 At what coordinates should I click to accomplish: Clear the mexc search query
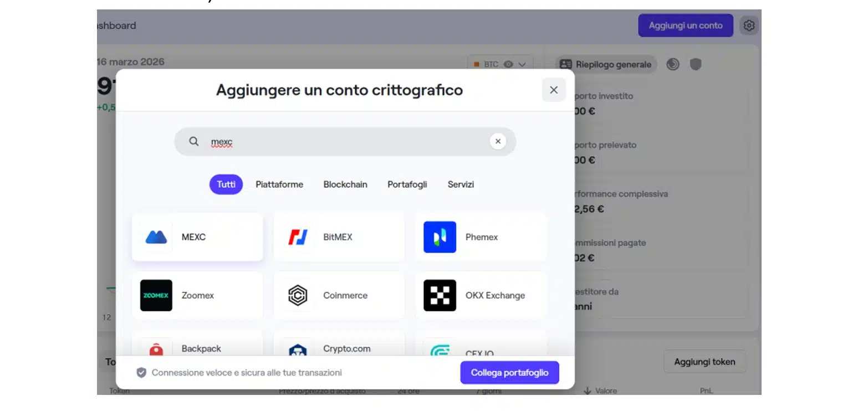[498, 141]
